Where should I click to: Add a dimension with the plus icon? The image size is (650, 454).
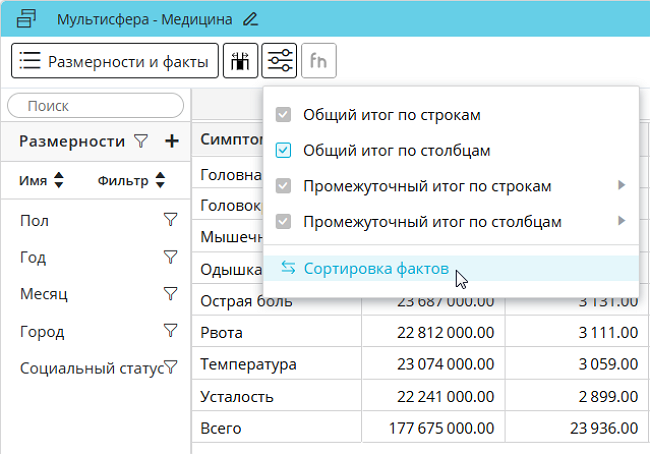(x=171, y=142)
